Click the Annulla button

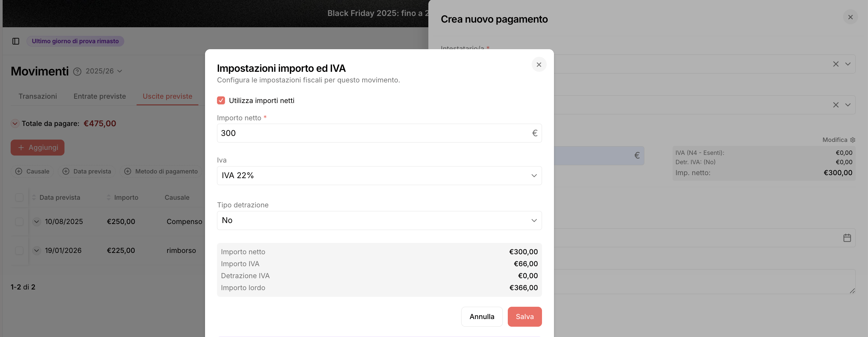pyautogui.click(x=482, y=316)
